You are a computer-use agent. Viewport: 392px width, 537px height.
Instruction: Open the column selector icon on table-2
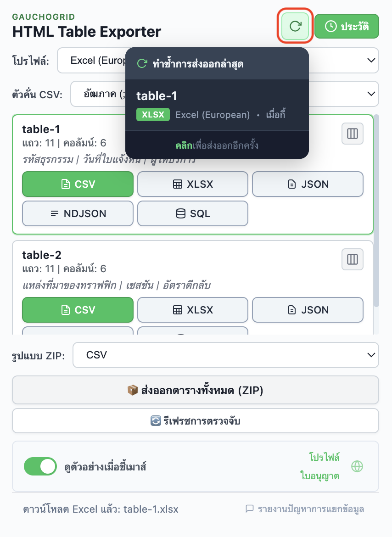click(352, 259)
